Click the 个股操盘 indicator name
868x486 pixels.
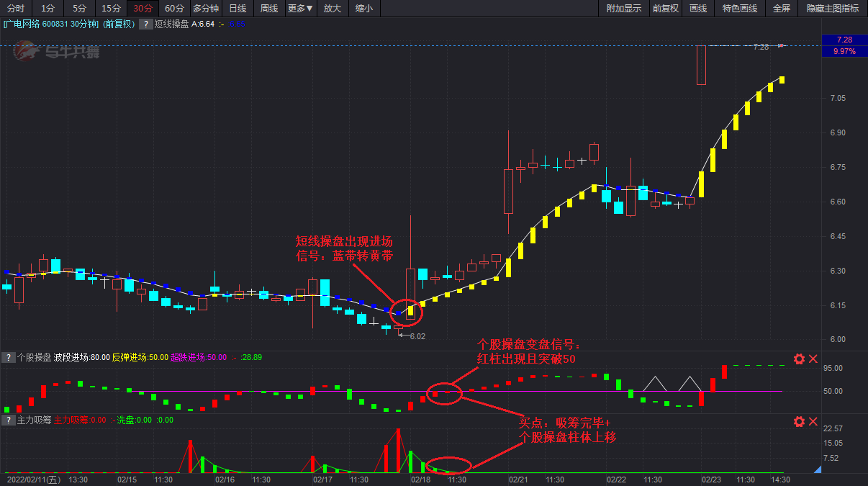34,358
